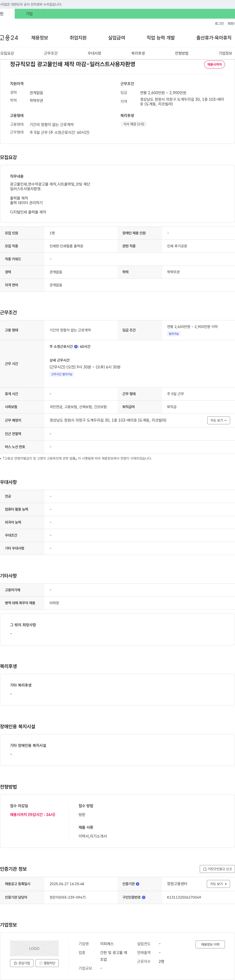Jump to the 기업정보 section tab
This screenshot has width=235, height=980.
(225, 53)
